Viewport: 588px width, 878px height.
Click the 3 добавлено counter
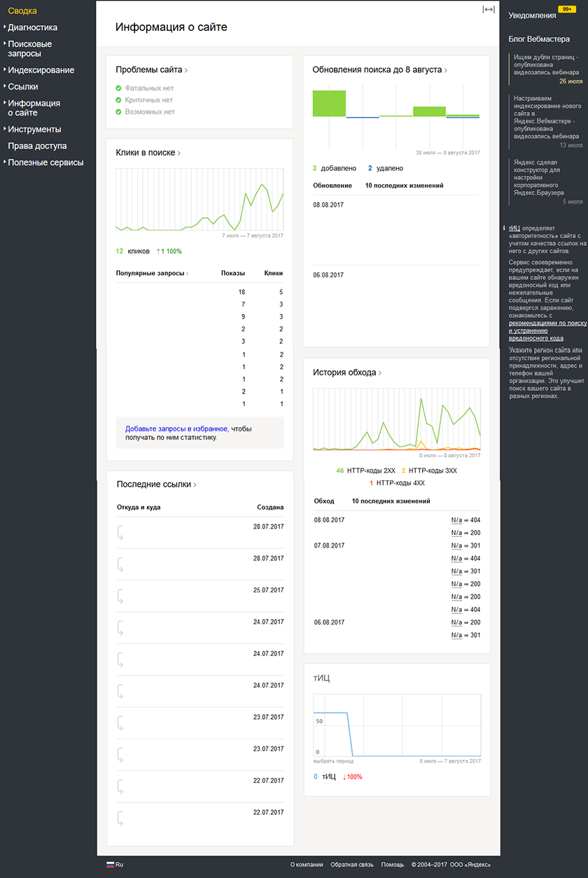click(334, 168)
